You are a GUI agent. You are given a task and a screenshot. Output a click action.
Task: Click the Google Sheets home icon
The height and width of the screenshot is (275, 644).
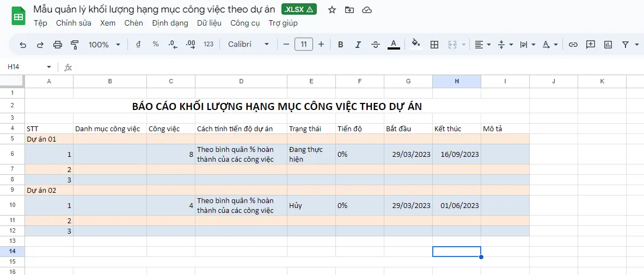click(x=18, y=16)
